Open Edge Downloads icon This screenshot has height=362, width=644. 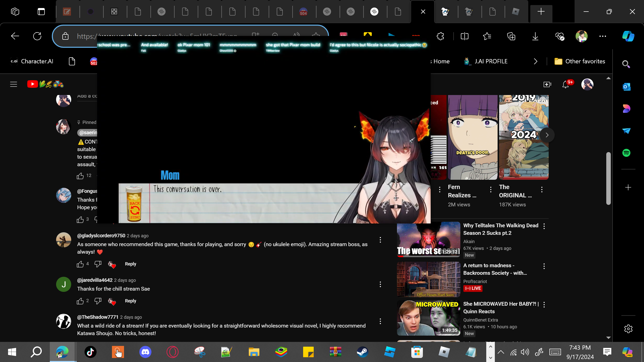point(535,36)
